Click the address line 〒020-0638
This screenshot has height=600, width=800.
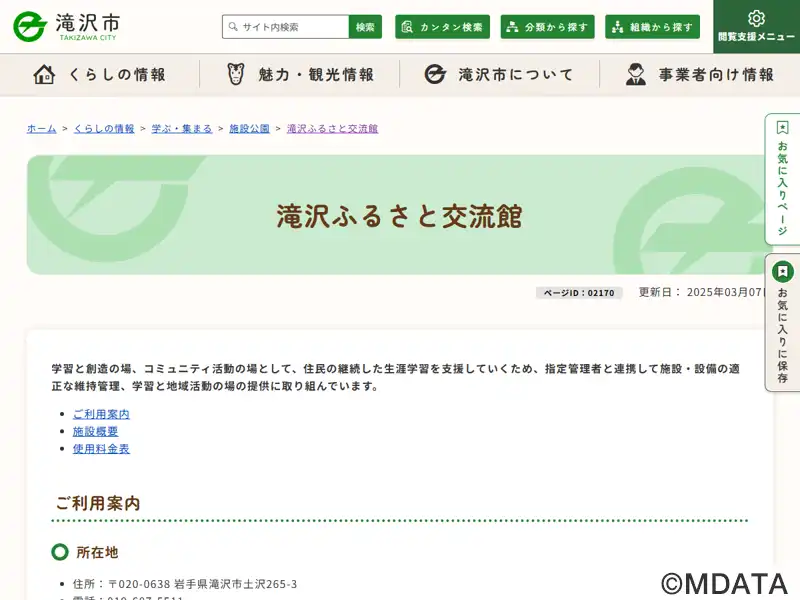tap(185, 584)
